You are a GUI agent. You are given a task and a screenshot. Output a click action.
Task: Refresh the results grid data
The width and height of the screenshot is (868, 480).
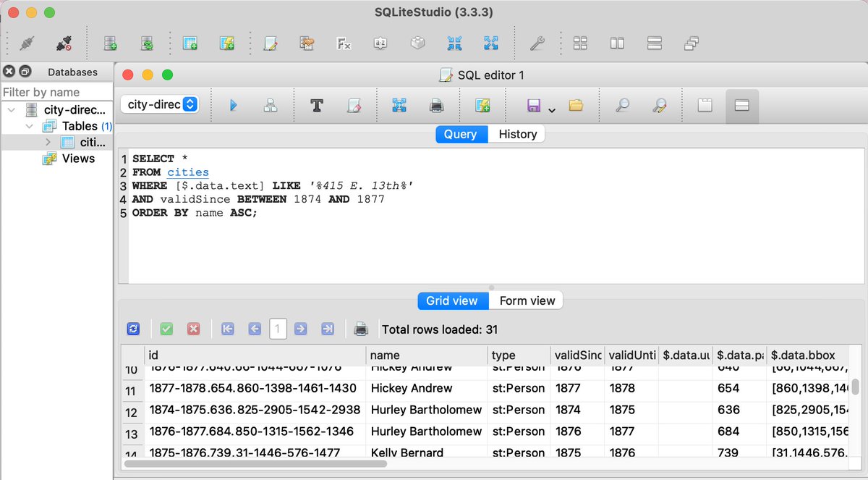click(x=133, y=329)
